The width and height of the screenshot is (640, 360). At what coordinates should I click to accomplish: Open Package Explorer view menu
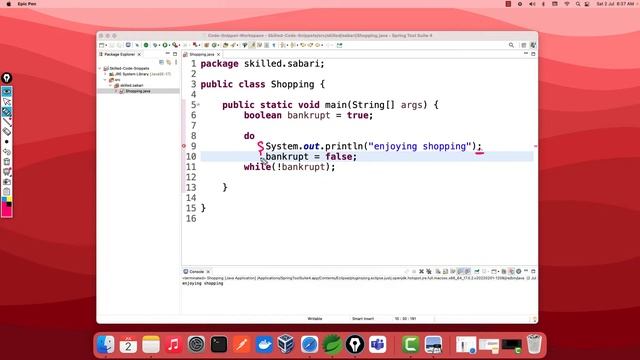(176, 62)
